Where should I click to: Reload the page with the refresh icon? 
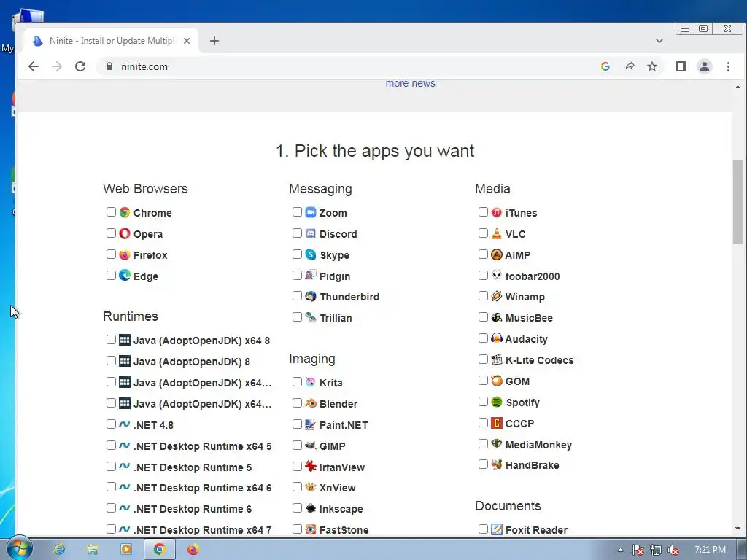tap(80, 66)
